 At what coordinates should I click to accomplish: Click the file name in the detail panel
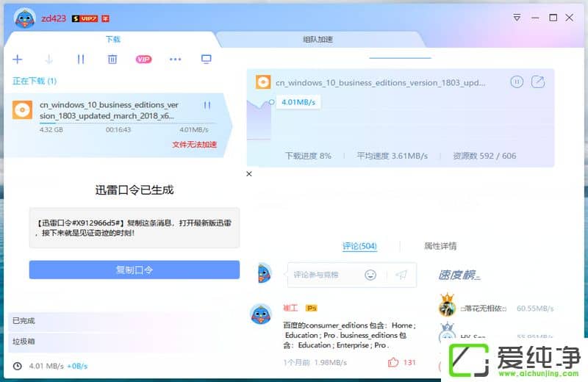coord(380,83)
